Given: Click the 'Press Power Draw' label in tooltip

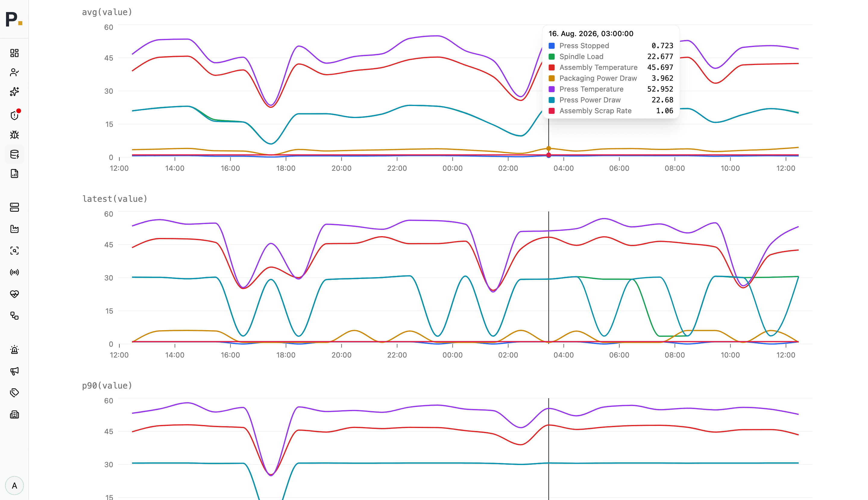Looking at the screenshot, I should [x=590, y=100].
